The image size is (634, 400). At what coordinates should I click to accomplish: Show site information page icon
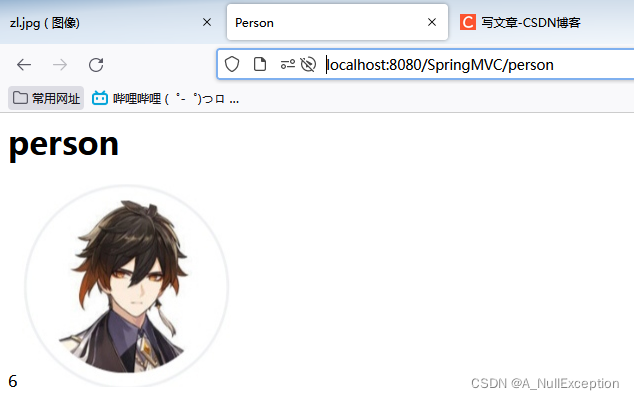tap(260, 64)
